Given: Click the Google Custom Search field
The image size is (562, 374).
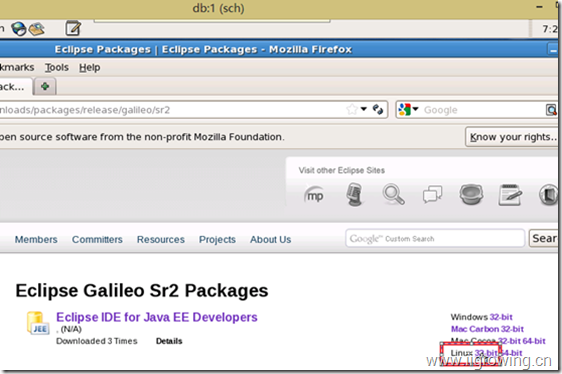Looking at the screenshot, I should 435,238.
